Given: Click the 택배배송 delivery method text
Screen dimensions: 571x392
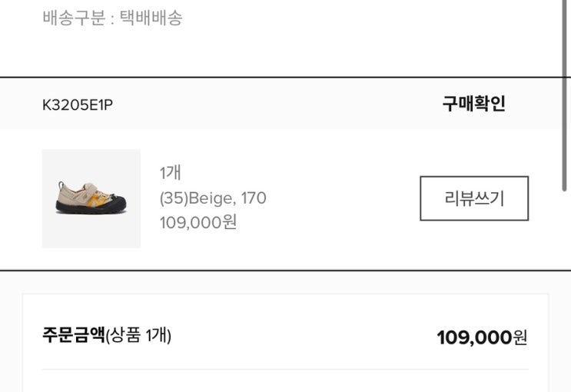Looking at the screenshot, I should (151, 18).
